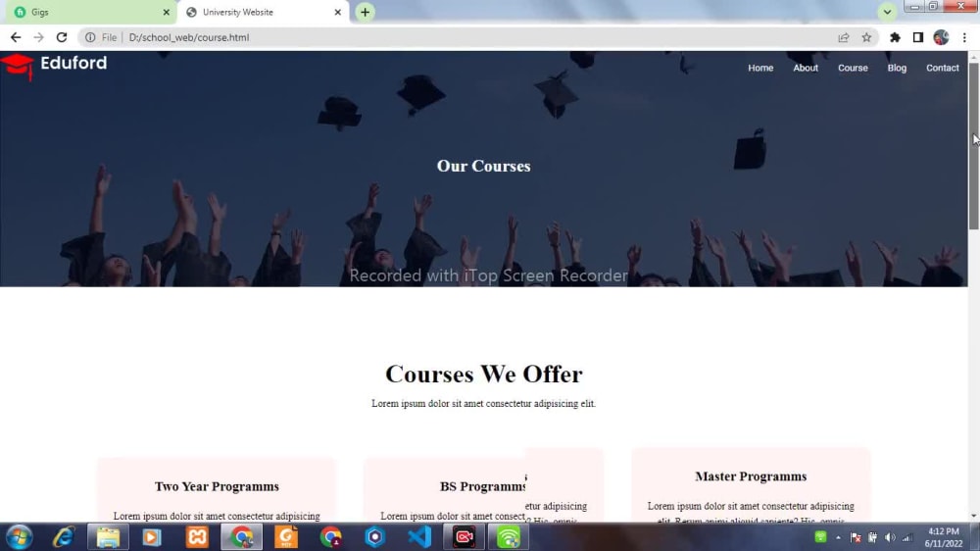This screenshot has height=551, width=980.
Task: Open the iTop Screen Recorder taskbar icon
Action: [464, 537]
